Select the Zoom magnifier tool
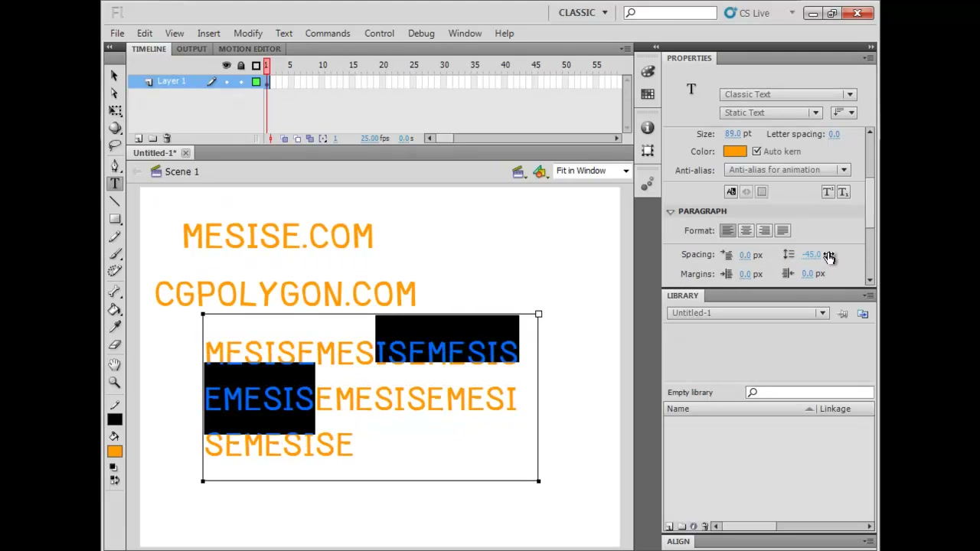The width and height of the screenshot is (980, 551). [x=115, y=382]
